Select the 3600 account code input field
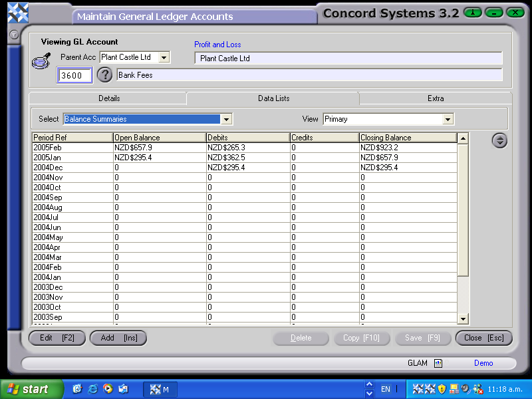The width and height of the screenshot is (532, 399). coord(74,75)
